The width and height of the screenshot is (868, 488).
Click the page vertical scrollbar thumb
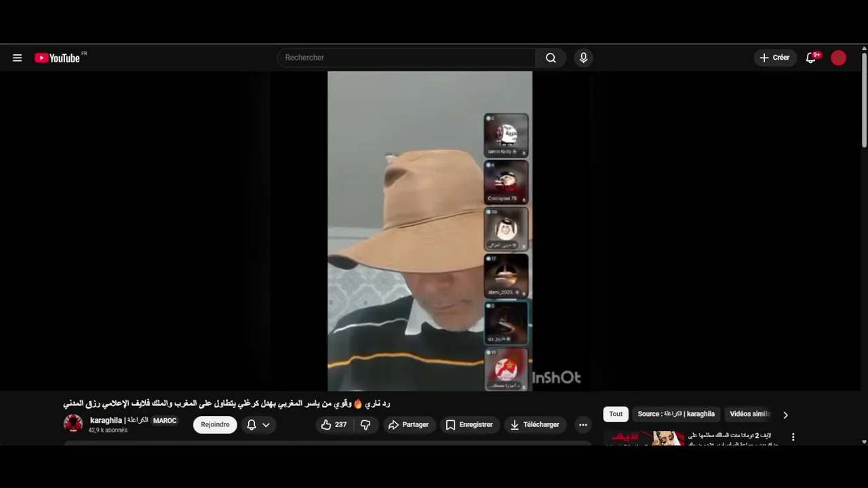point(864,100)
